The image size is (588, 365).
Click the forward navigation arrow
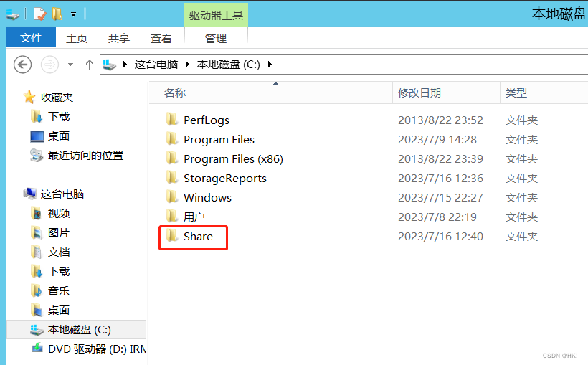pyautogui.click(x=49, y=65)
